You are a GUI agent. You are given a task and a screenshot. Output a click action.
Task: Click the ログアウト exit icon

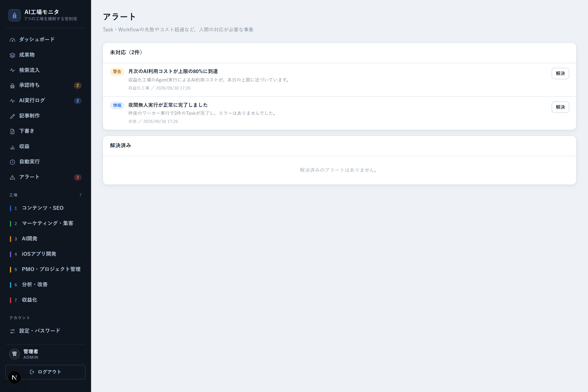click(x=32, y=372)
